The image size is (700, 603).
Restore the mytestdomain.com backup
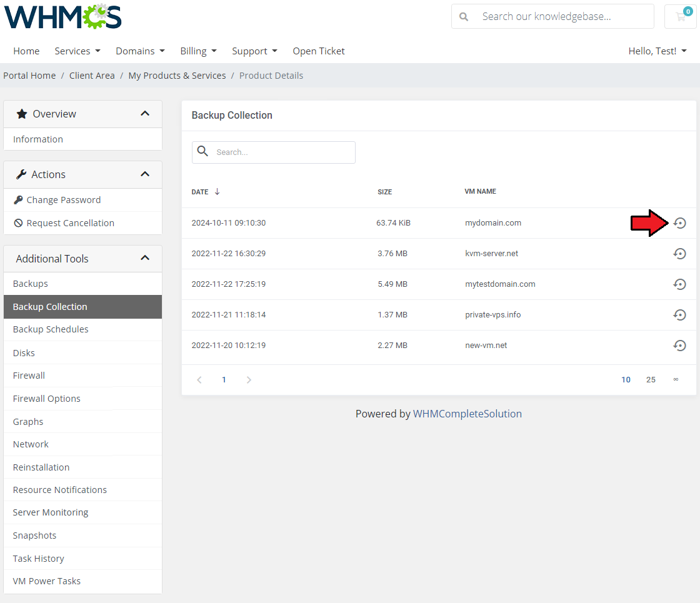click(x=679, y=284)
